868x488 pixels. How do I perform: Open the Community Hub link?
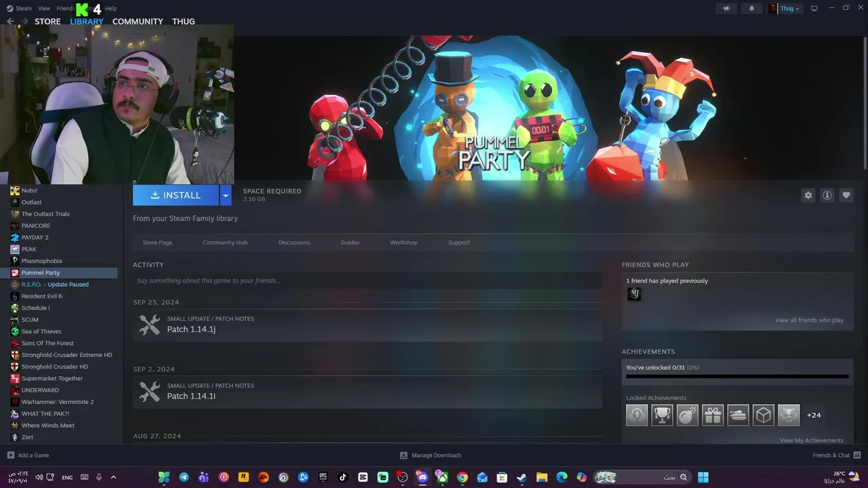pos(225,242)
